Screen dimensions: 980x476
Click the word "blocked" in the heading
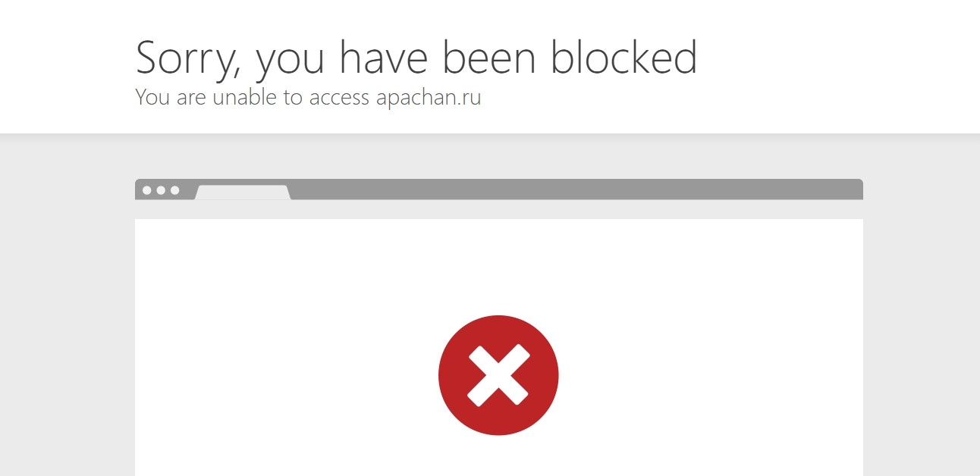tap(624, 57)
